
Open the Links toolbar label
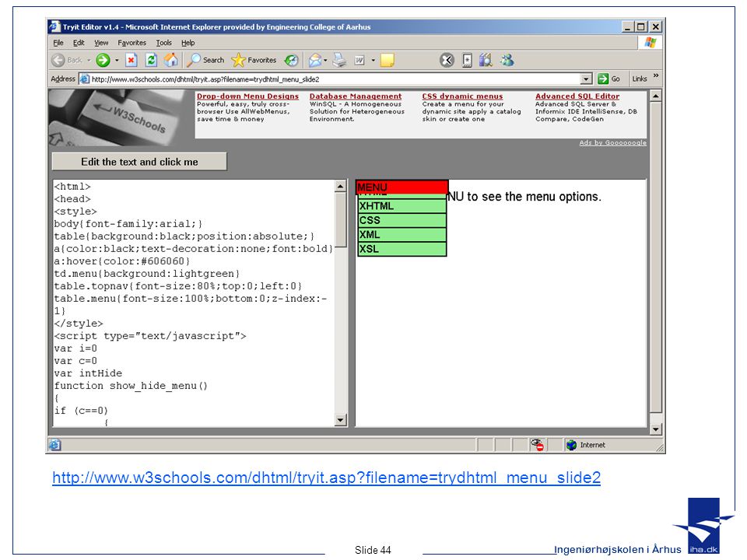(x=640, y=79)
